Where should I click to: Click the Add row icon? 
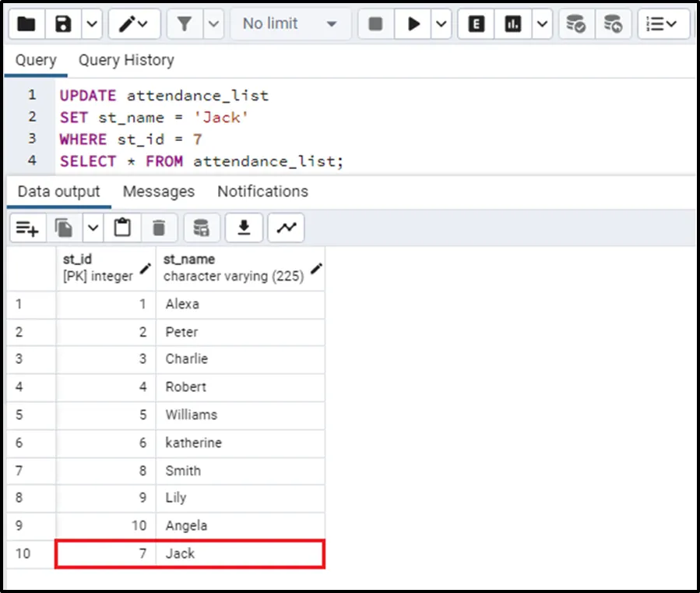[x=27, y=228]
